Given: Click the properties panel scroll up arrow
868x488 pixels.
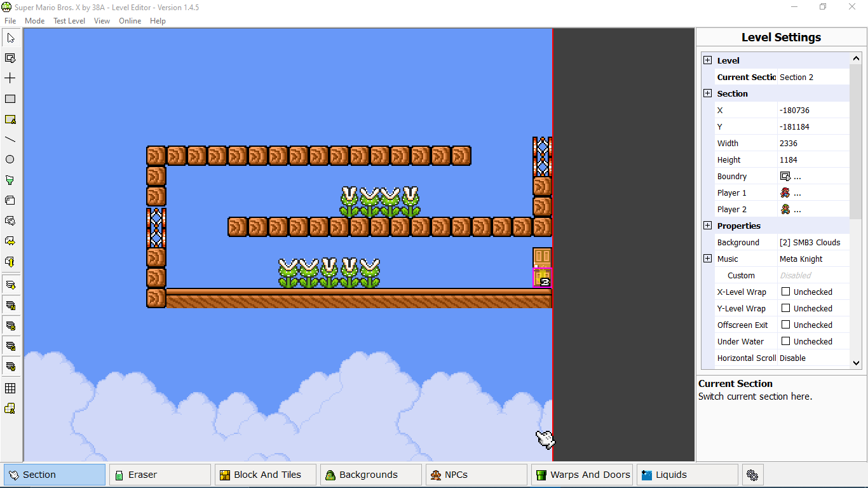Looking at the screenshot, I should point(856,58).
